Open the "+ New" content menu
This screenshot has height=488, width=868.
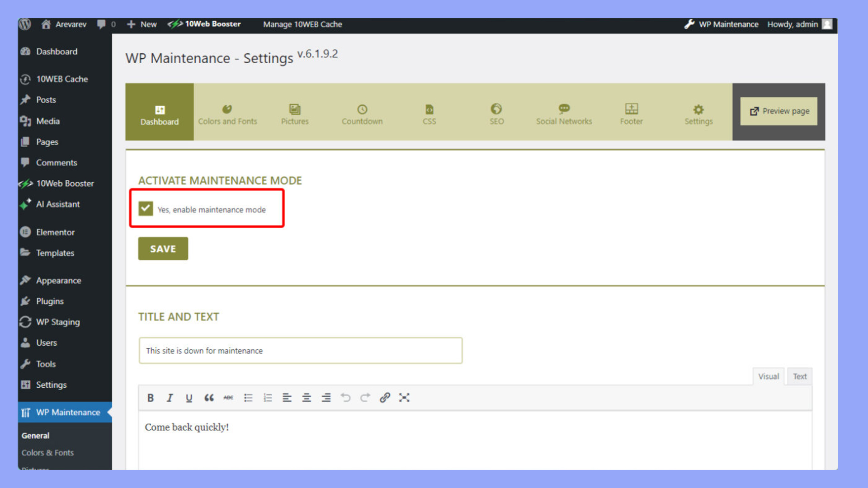click(x=142, y=24)
